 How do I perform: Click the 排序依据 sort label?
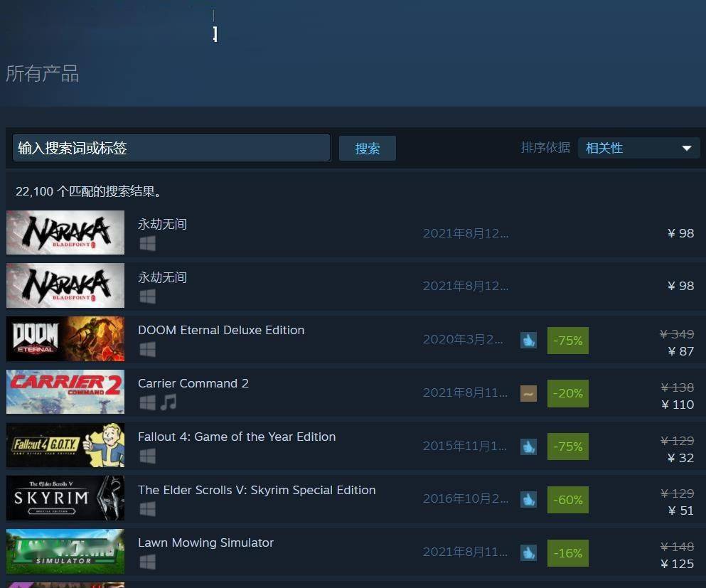(x=545, y=148)
